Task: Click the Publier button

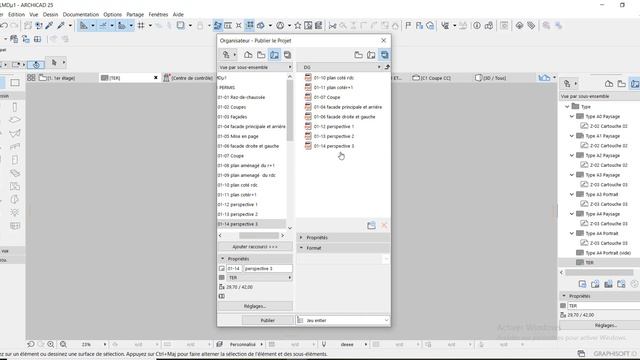Action: coord(267,320)
